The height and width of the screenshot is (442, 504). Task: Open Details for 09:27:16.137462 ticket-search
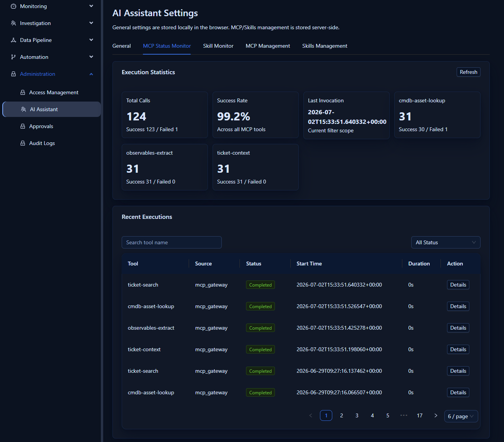458,371
